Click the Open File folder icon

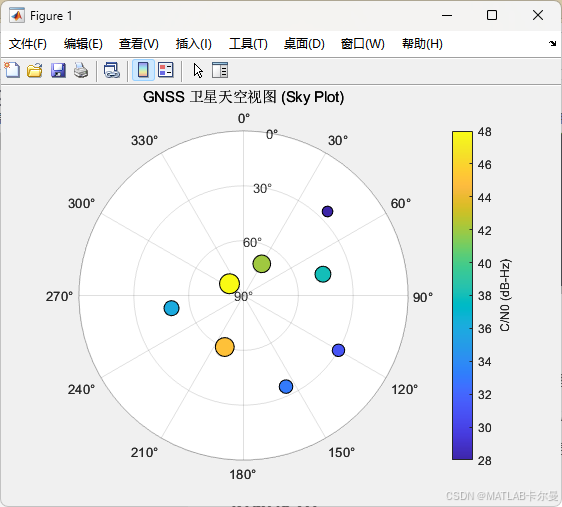(35, 70)
